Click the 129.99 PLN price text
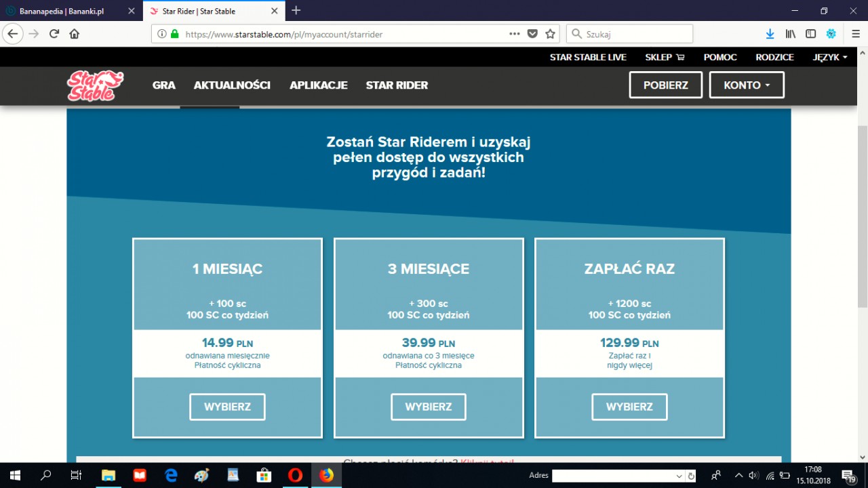This screenshot has width=868, height=488. [629, 343]
